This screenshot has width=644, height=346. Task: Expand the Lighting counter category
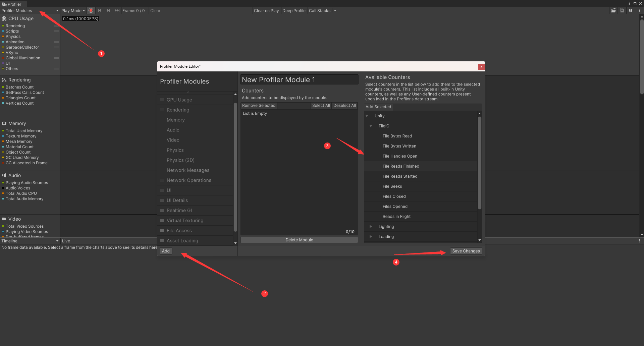tap(371, 227)
